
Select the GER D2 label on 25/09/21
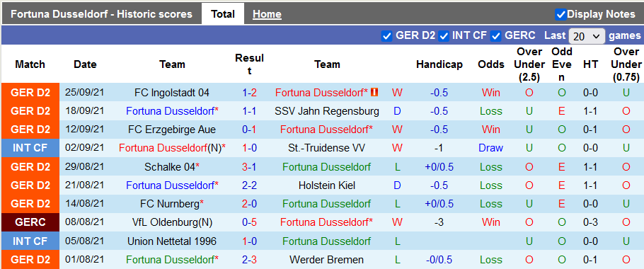(30, 93)
